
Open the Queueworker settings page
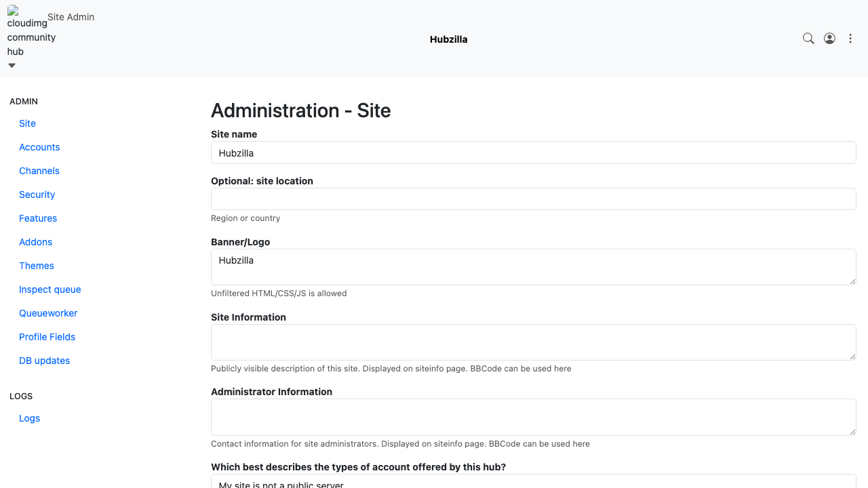pos(48,313)
